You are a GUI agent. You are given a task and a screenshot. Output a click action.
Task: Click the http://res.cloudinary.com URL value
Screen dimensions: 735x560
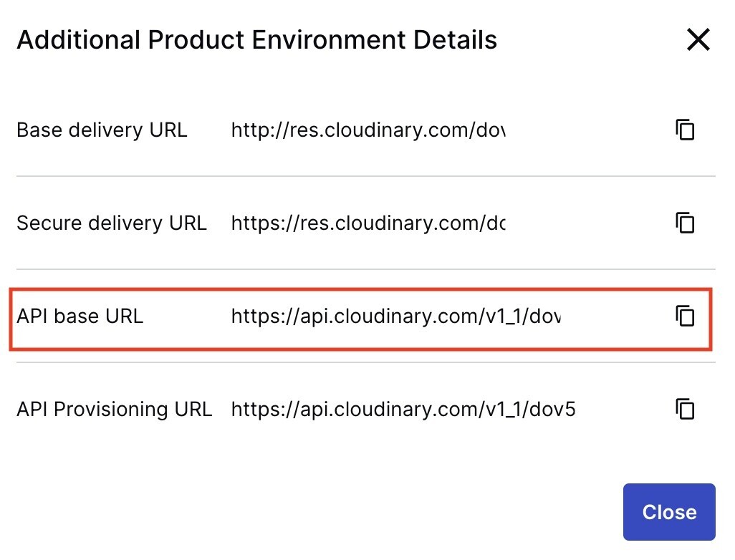pos(368,130)
